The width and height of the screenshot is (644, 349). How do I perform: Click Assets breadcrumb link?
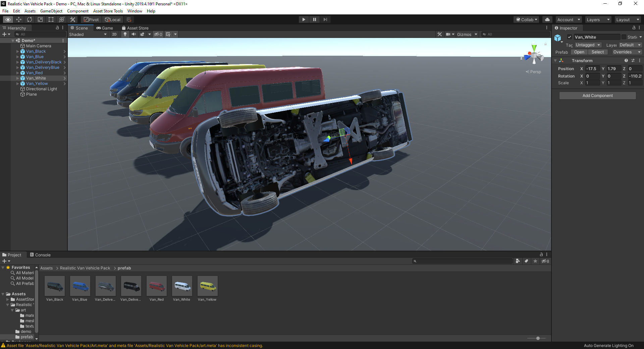[x=46, y=268]
